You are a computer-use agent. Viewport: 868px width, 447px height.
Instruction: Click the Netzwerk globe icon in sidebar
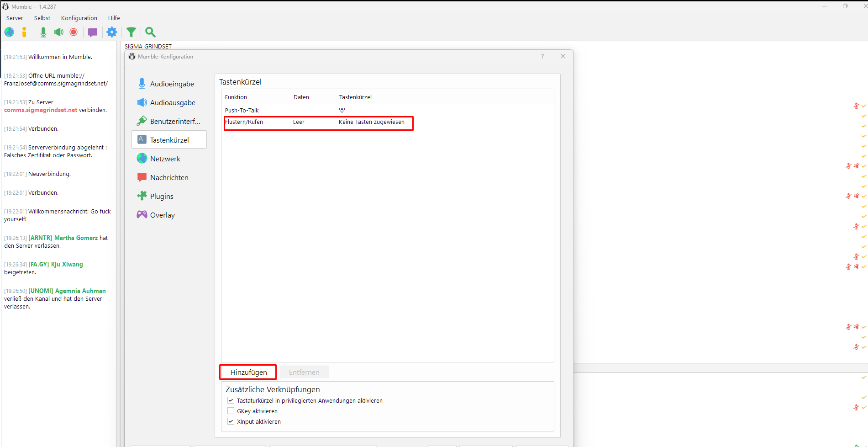pos(142,158)
